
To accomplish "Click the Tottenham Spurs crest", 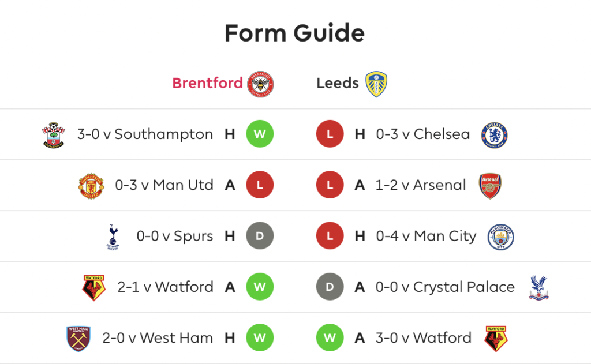I will click(113, 237).
